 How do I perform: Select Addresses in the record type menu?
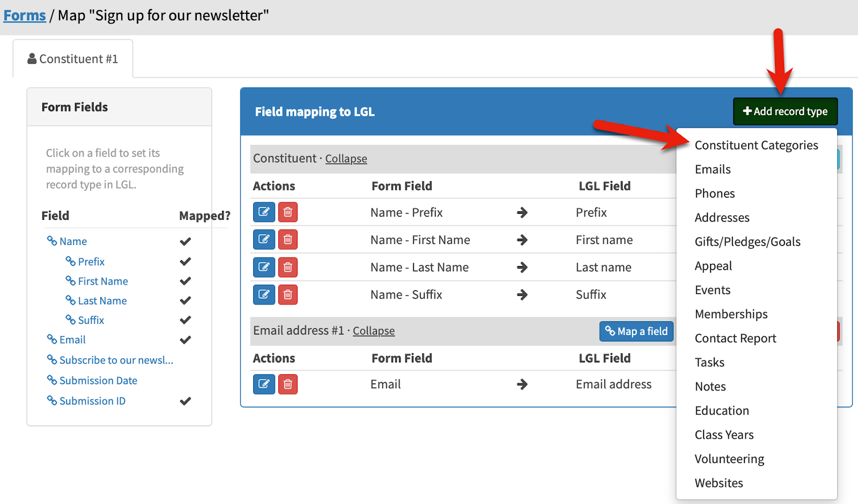click(722, 218)
